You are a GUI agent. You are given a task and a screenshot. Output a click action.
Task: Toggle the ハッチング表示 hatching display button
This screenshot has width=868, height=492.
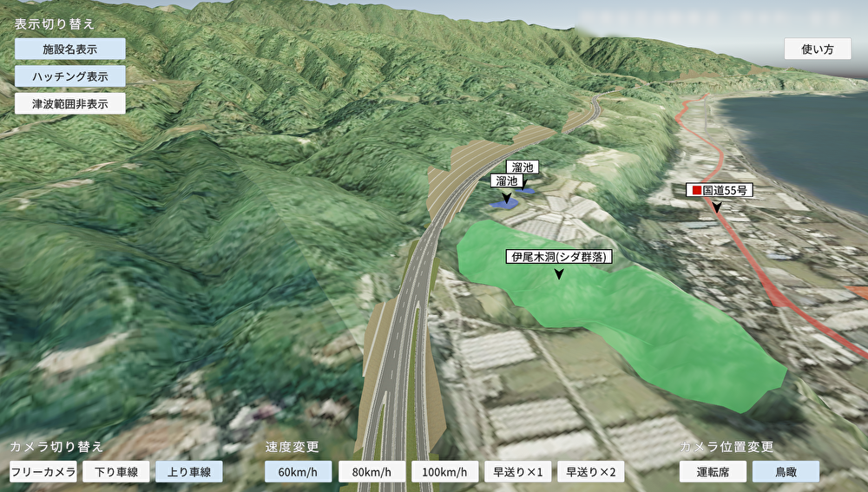click(x=69, y=75)
